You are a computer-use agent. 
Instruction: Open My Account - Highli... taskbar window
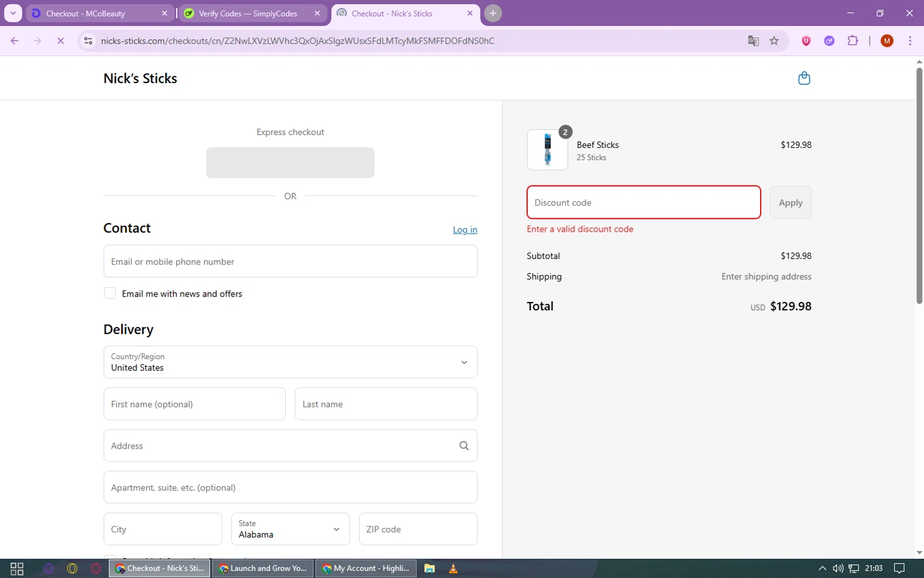click(x=367, y=568)
